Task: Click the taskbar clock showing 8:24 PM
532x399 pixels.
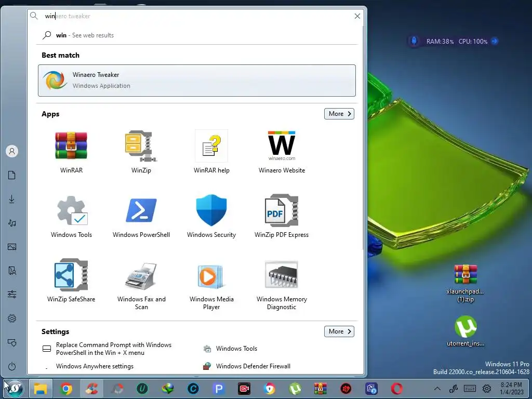Action: click(x=512, y=389)
